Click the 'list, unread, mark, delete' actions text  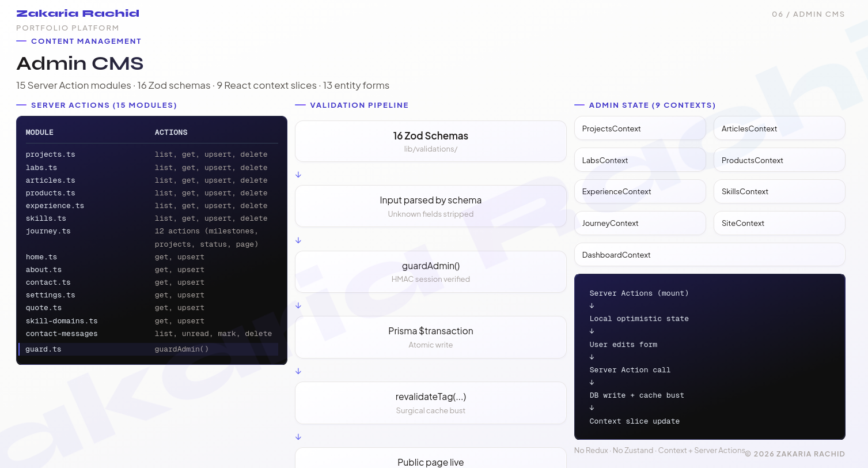[x=213, y=334]
